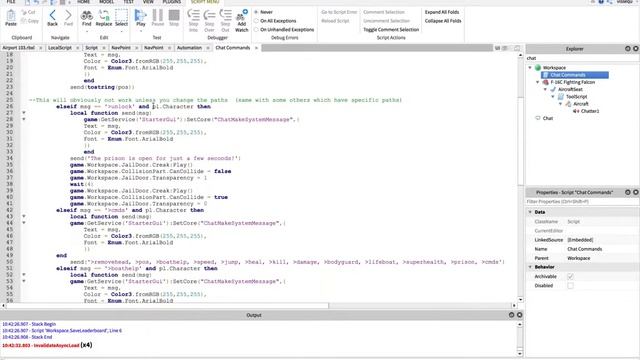Screen dimensions: 640x360
Task: Collapse the ToolScript node
Action: pos(553,96)
